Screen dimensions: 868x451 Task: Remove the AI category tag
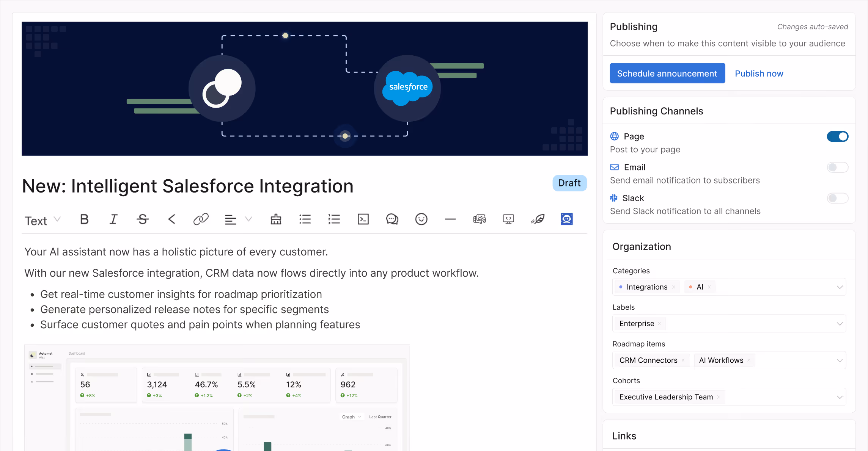click(709, 287)
